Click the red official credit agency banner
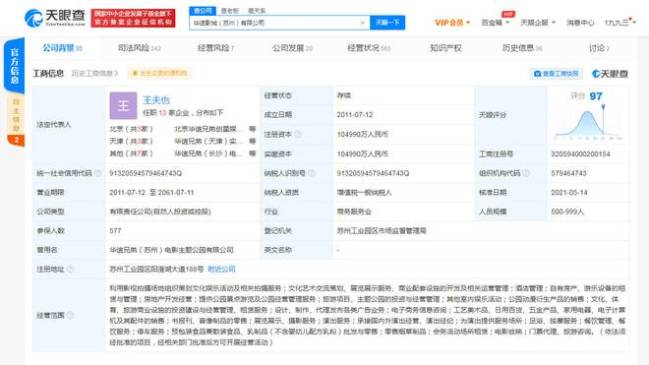Viewport: 649px width, 365px height. point(133,18)
